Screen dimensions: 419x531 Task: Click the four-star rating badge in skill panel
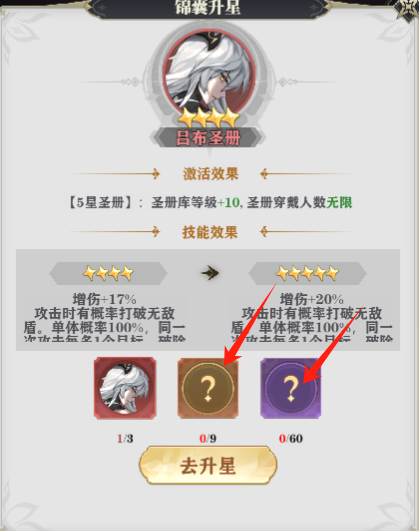click(x=108, y=273)
